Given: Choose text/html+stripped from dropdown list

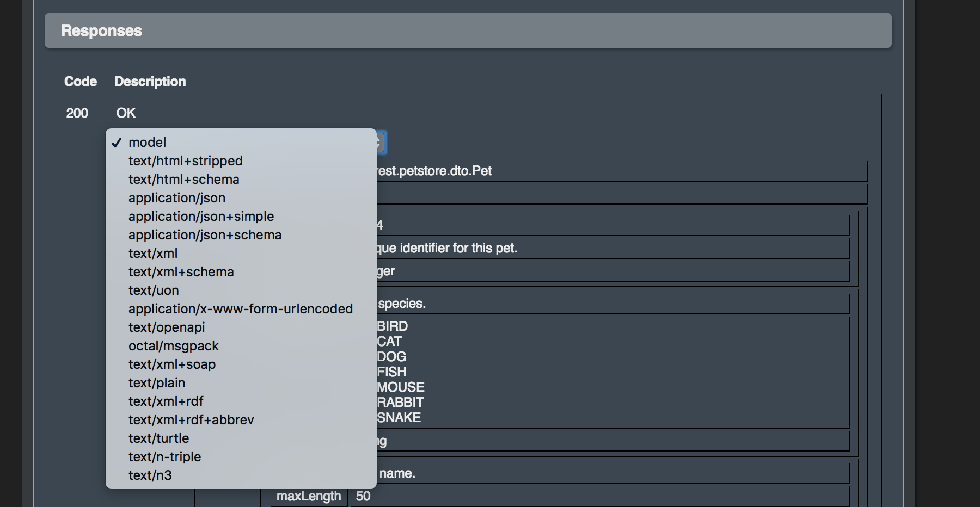Looking at the screenshot, I should [x=185, y=161].
